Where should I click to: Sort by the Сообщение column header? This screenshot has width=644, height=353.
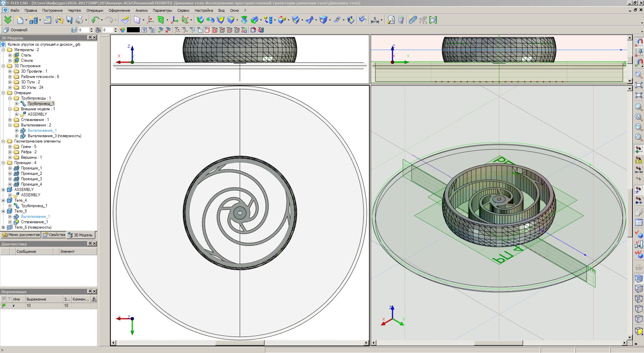(x=35, y=251)
